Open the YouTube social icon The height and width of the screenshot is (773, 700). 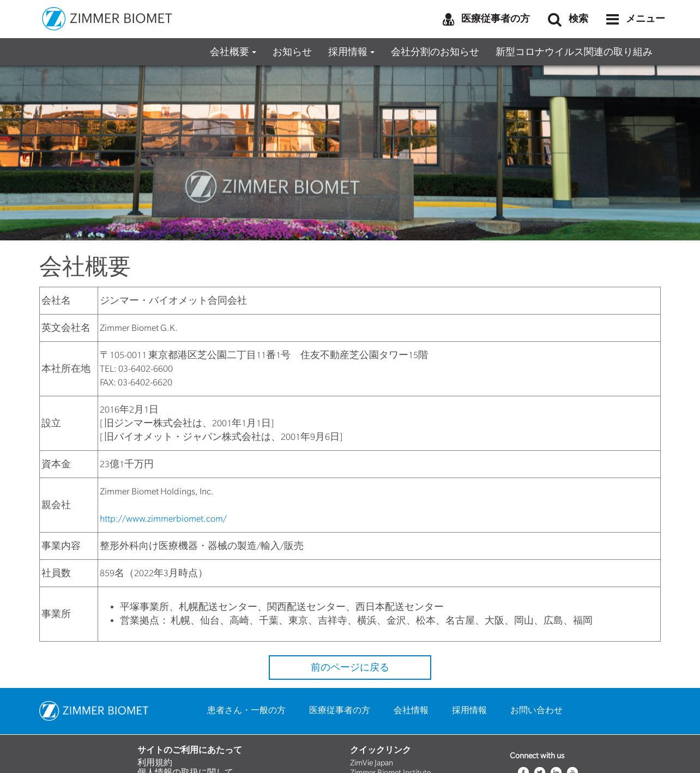[x=572, y=771]
